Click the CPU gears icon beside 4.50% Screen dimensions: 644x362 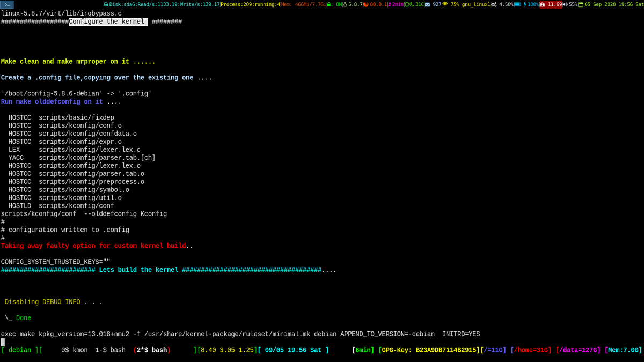[494, 4]
